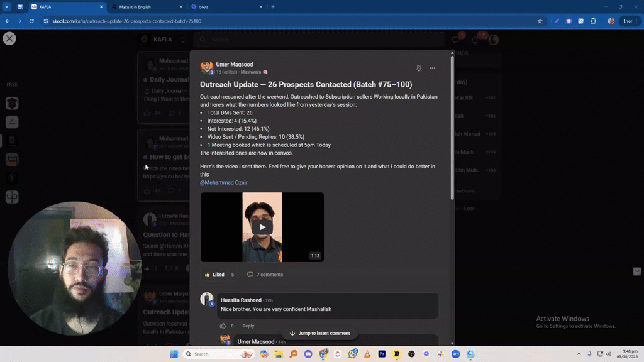
Task: Click the notification bell on the post
Action: pyautogui.click(x=418, y=68)
